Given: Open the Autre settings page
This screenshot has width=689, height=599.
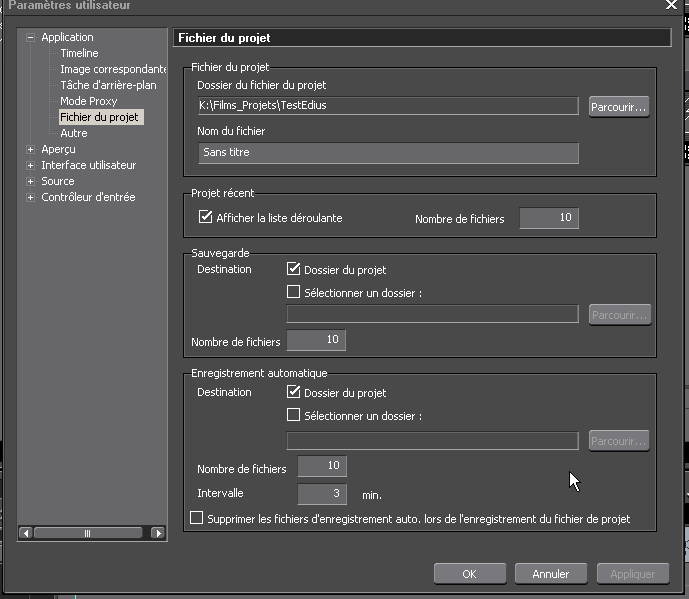Looking at the screenshot, I should (x=73, y=134).
